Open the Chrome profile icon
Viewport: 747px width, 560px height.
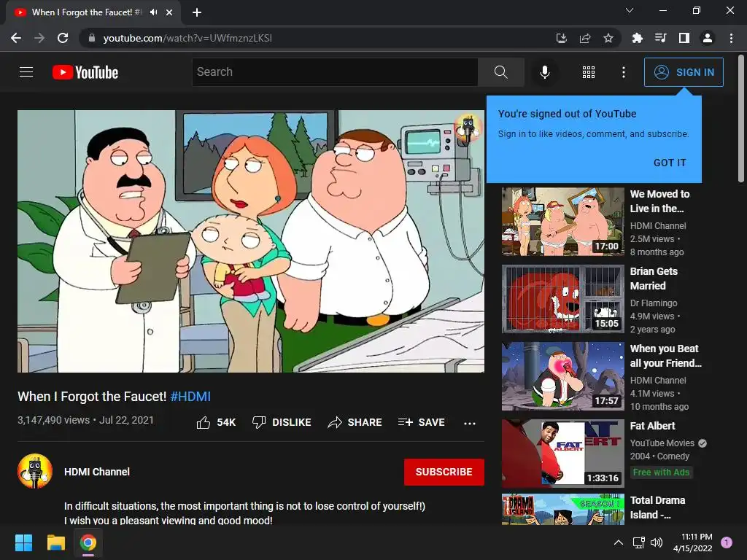(708, 38)
